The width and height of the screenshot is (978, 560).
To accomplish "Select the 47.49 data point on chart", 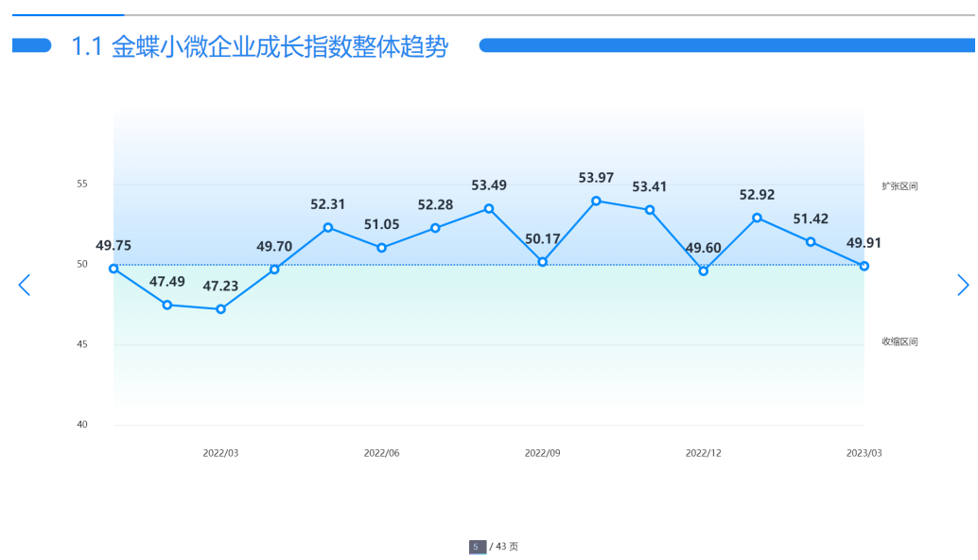I will click(167, 305).
